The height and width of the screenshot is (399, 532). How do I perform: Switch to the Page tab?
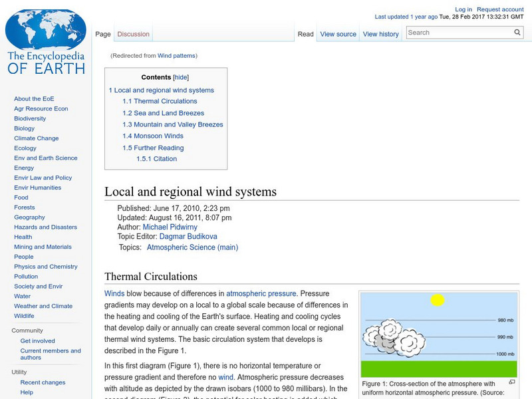103,35
